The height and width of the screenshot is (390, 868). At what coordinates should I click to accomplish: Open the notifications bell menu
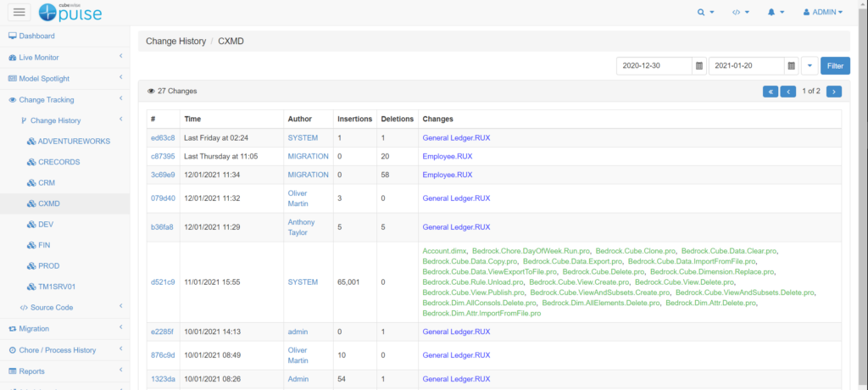[776, 13]
